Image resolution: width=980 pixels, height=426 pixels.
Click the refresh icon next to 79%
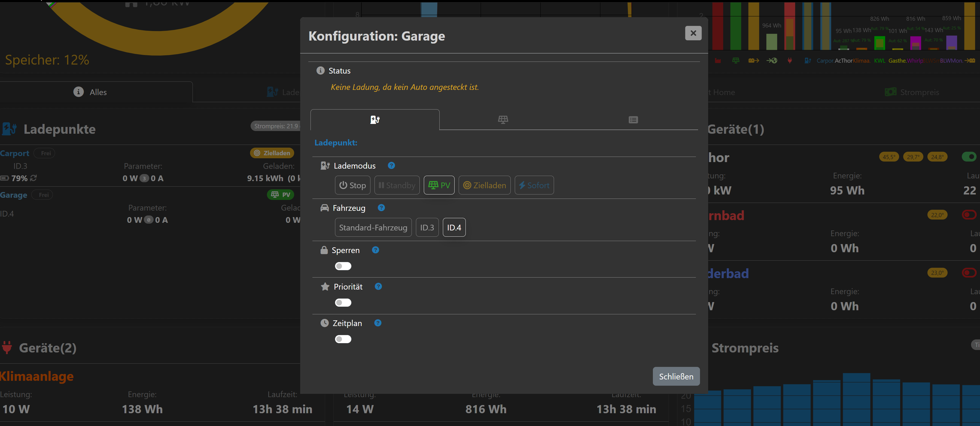tap(34, 178)
